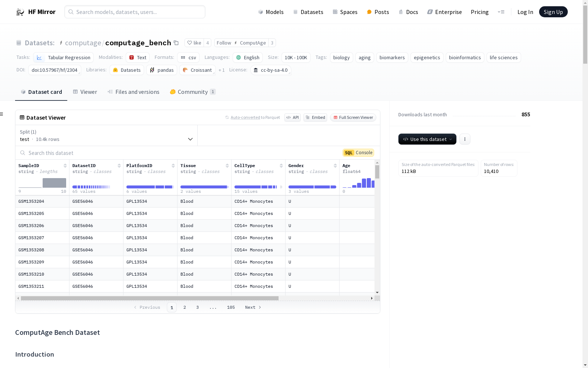This screenshot has width=588, height=368.
Task: Open the Full Screen Viewer
Action: (x=353, y=117)
